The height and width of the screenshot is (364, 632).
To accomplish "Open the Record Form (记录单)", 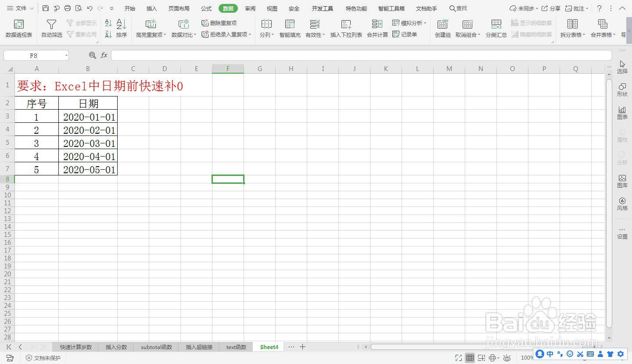I will 405,34.
